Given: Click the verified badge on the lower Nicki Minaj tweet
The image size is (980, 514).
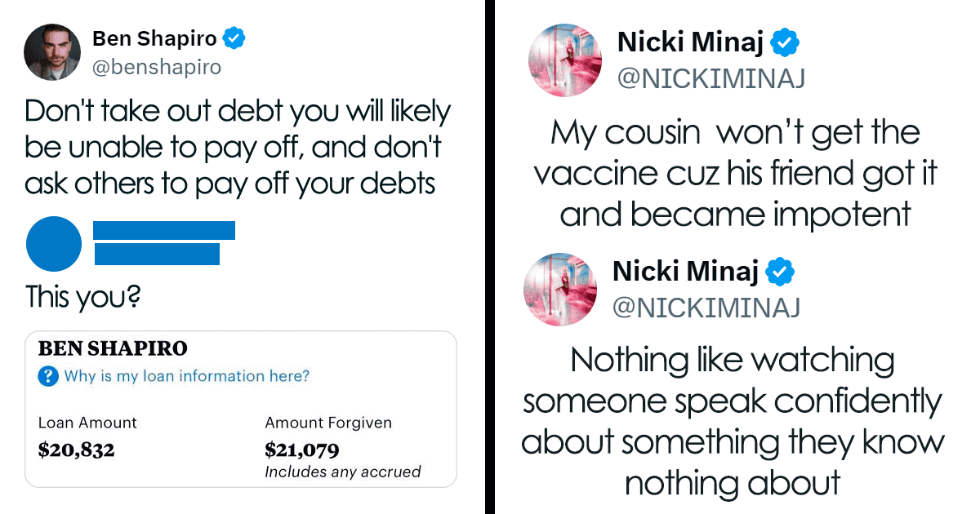Looking at the screenshot, I should [780, 271].
